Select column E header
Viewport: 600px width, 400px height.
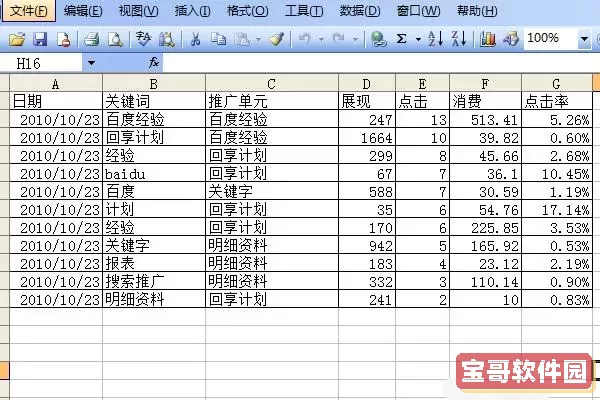(422, 83)
